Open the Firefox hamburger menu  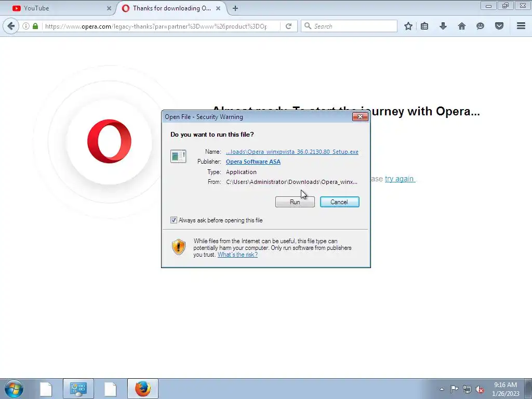(x=521, y=26)
